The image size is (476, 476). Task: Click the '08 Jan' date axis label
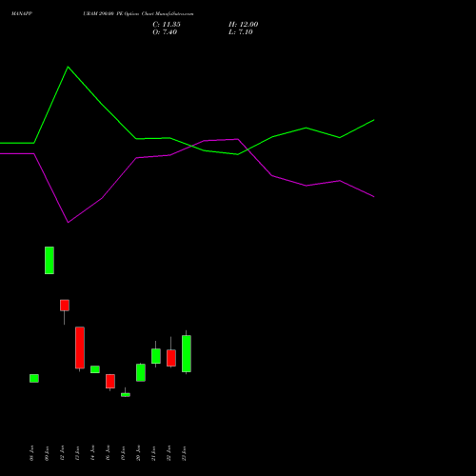pos(31,453)
